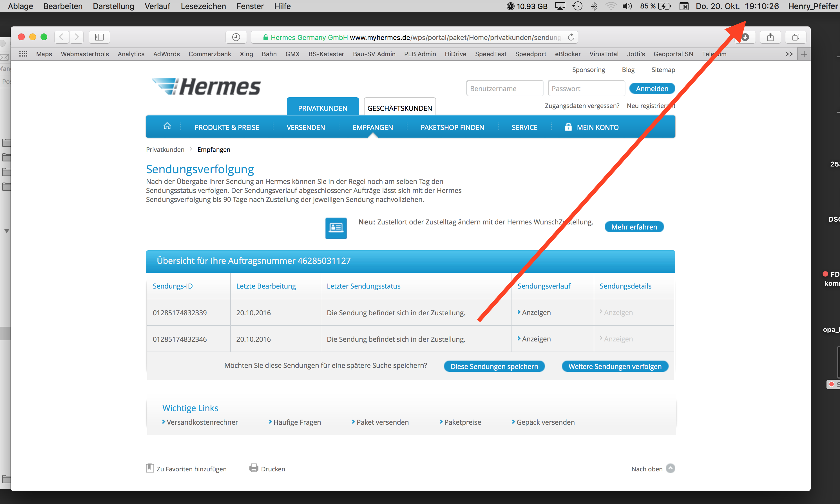Open PRODUKTE & PREISE navigation item
Image resolution: width=840 pixels, height=504 pixels.
(227, 127)
